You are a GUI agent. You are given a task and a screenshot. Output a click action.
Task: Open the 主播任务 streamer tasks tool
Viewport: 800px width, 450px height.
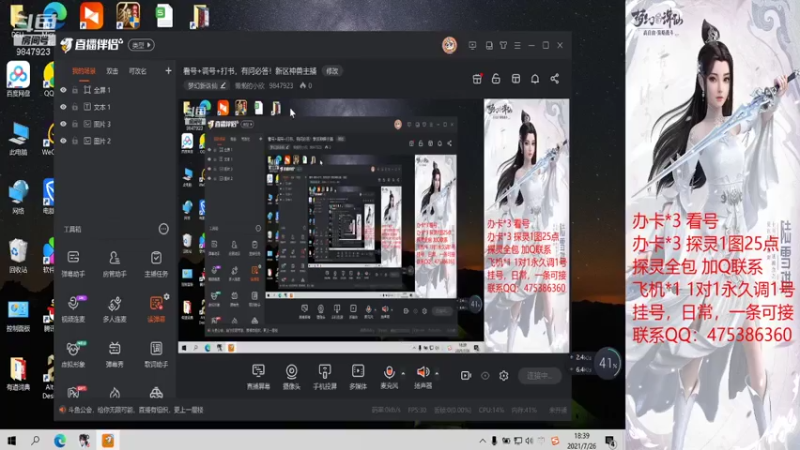(156, 264)
